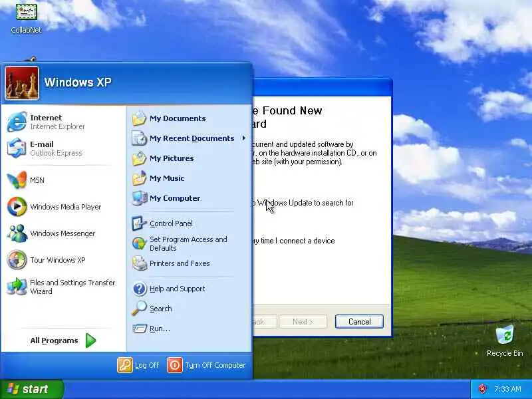532x399 pixels.
Task: Click the security shield tray icon
Action: [x=481, y=389]
